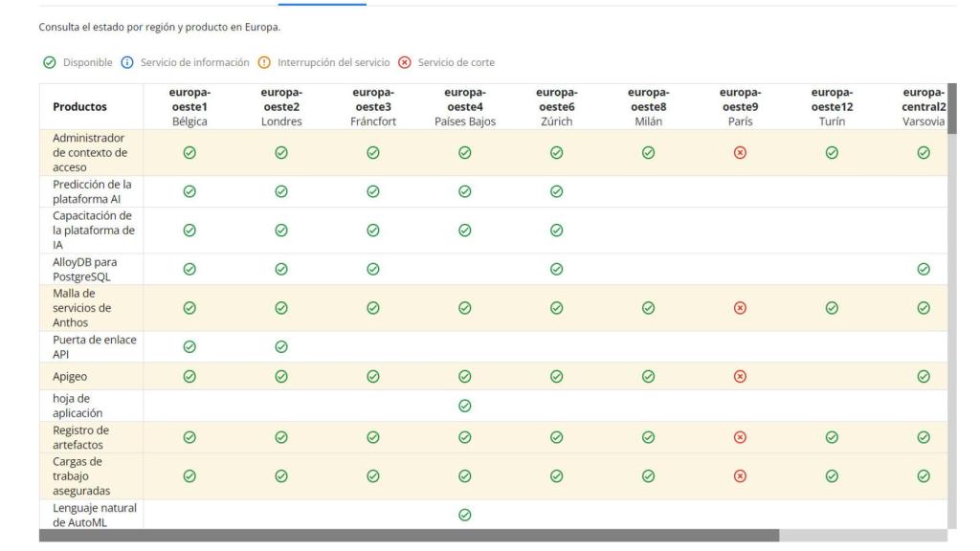This screenshot has width=980, height=551.
Task: Click the vertical scrollbar thumb beside table
Action: pos(952,109)
